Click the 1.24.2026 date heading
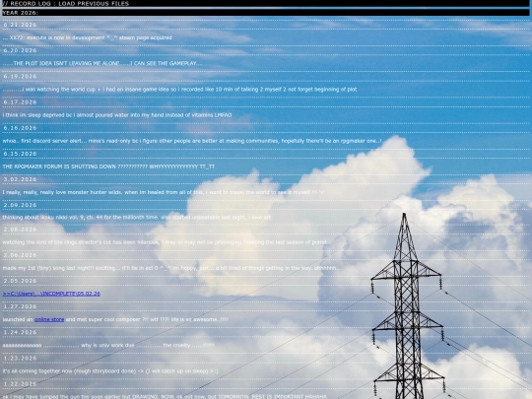532x399 pixels. (20, 333)
